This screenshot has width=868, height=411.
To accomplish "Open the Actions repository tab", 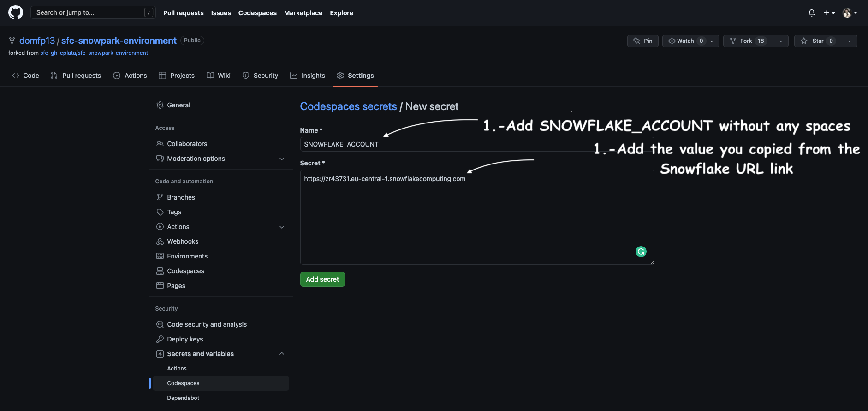I will [x=130, y=76].
